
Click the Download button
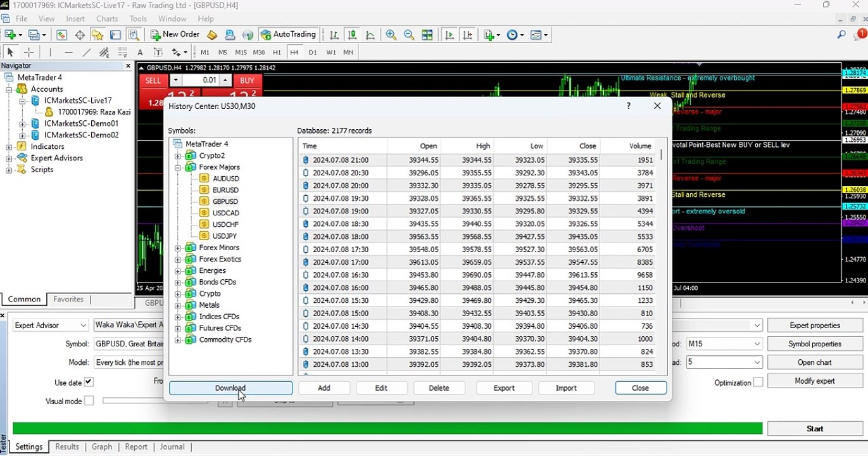pos(230,388)
